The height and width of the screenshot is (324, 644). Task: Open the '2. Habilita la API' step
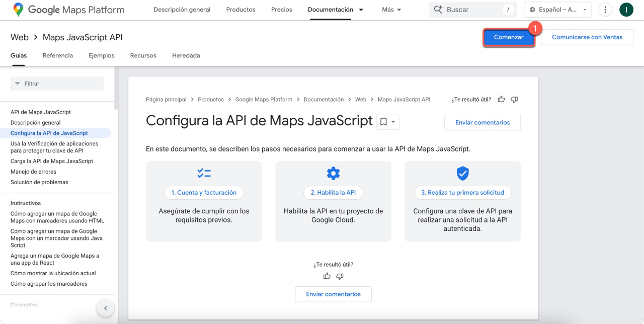tap(333, 193)
